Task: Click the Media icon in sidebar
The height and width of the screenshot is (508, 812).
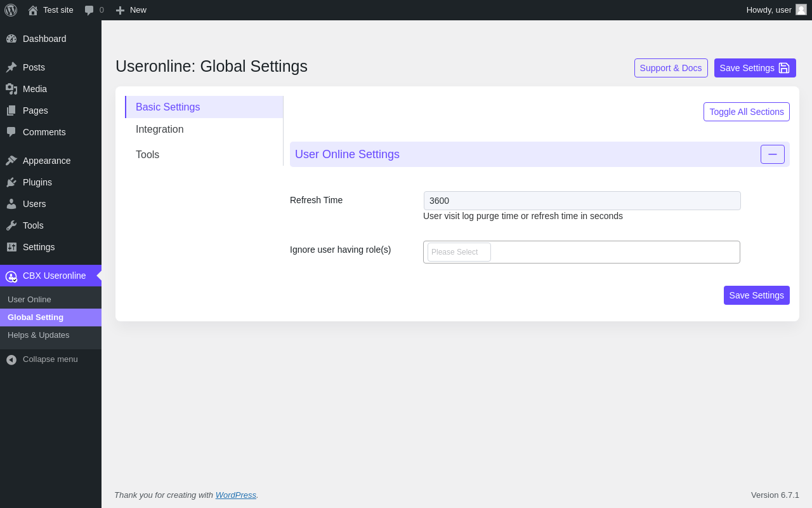Action: pos(11,89)
